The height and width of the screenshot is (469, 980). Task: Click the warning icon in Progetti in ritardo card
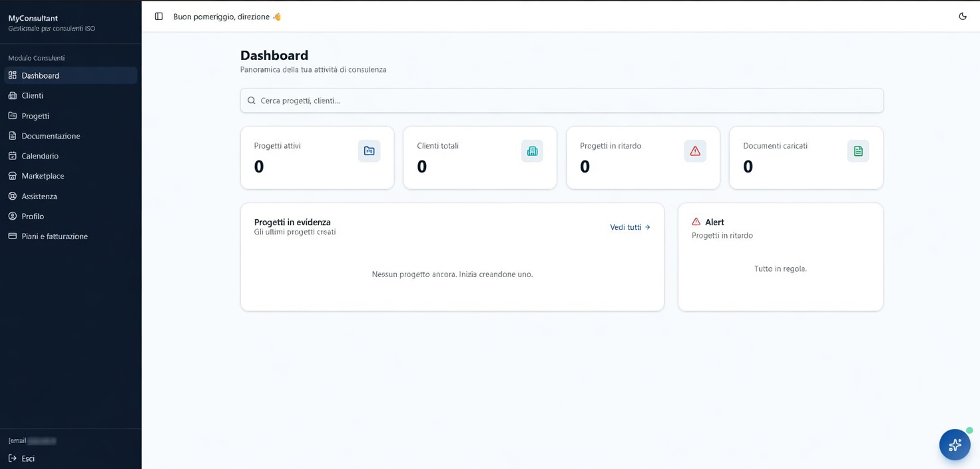point(695,151)
